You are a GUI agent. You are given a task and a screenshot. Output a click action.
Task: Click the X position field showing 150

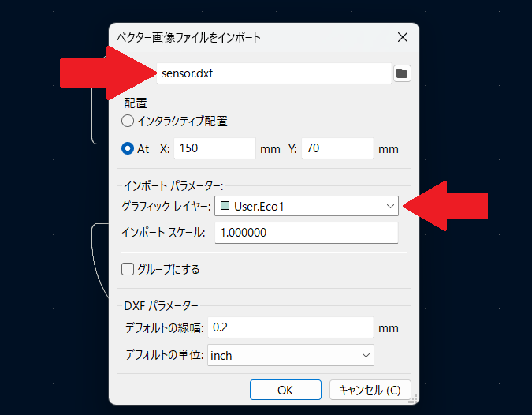pyautogui.click(x=214, y=148)
